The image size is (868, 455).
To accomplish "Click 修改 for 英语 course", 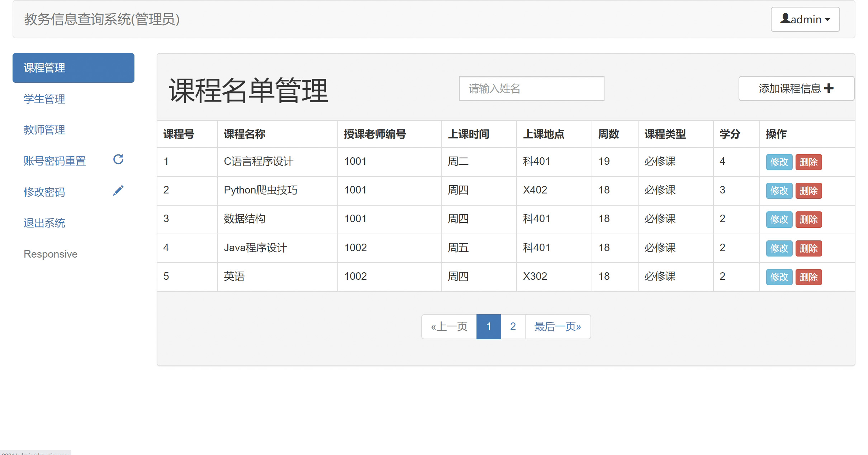I will click(x=779, y=277).
